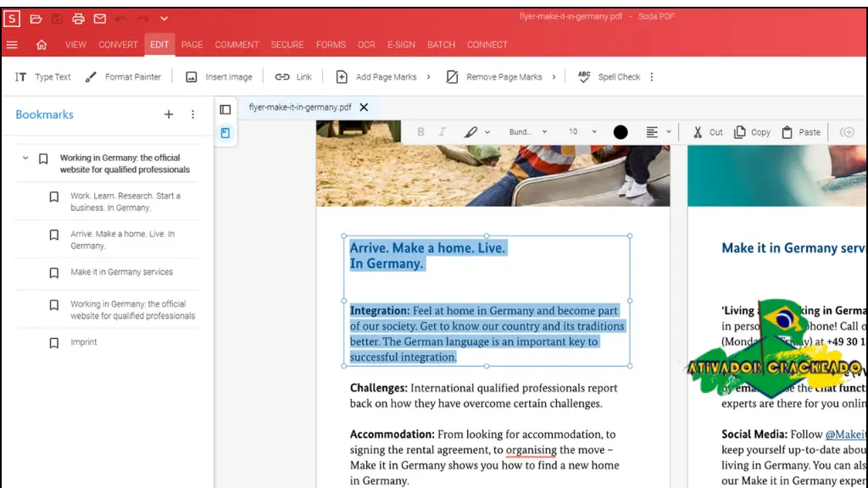Activate the Type Text tool
This screenshot has width=868, height=488.
point(42,77)
